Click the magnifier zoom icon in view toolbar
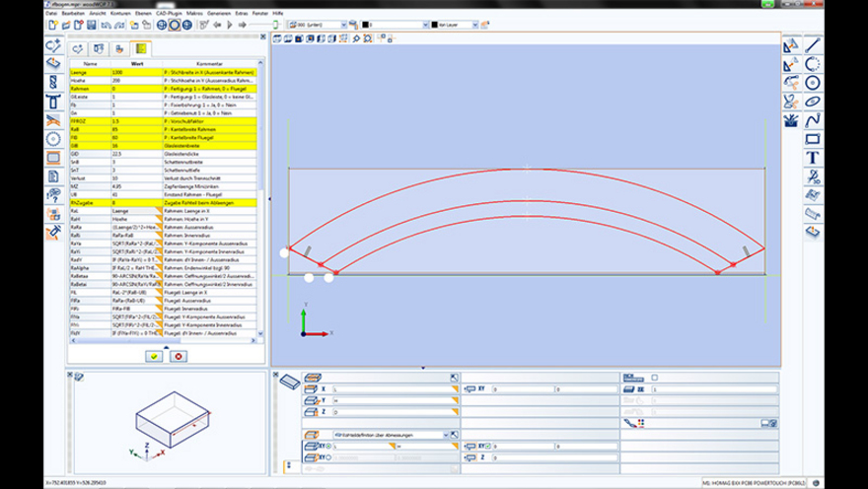 [x=356, y=38]
